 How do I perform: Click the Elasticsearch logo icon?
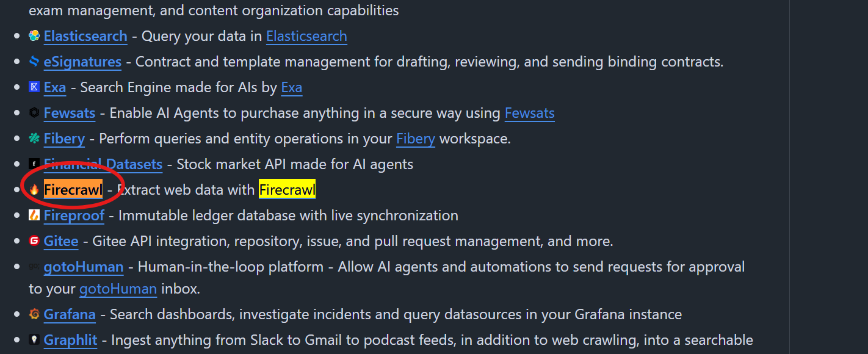pyautogui.click(x=34, y=35)
